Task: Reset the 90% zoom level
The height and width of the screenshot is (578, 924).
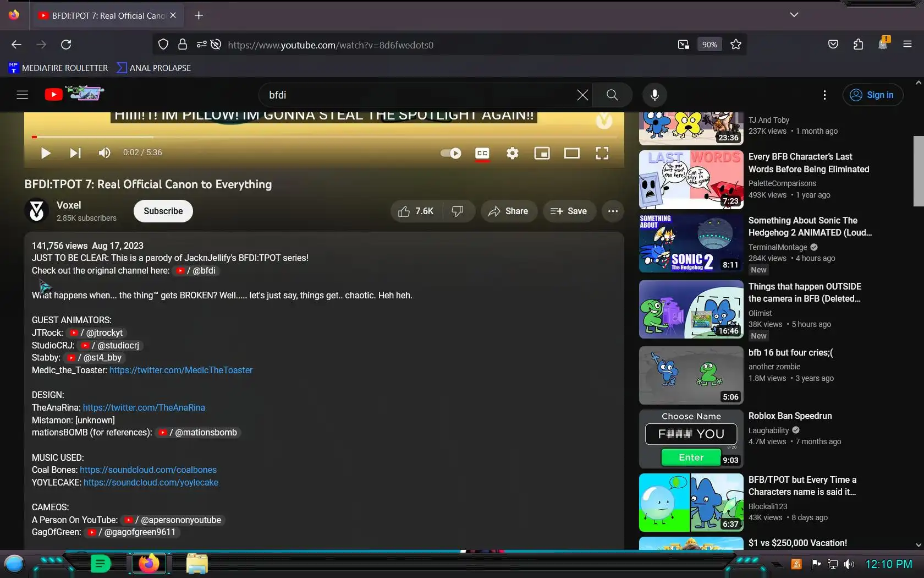Action: click(x=710, y=45)
